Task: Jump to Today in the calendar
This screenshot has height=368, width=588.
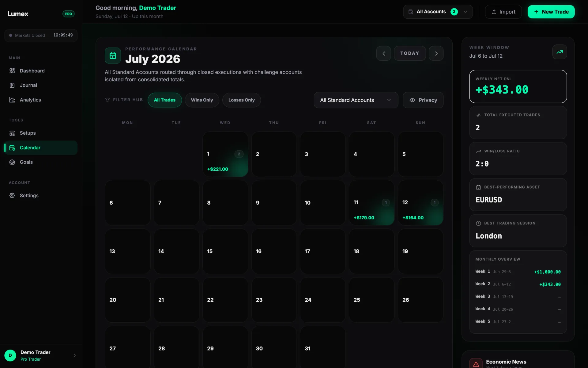Action: pyautogui.click(x=410, y=53)
